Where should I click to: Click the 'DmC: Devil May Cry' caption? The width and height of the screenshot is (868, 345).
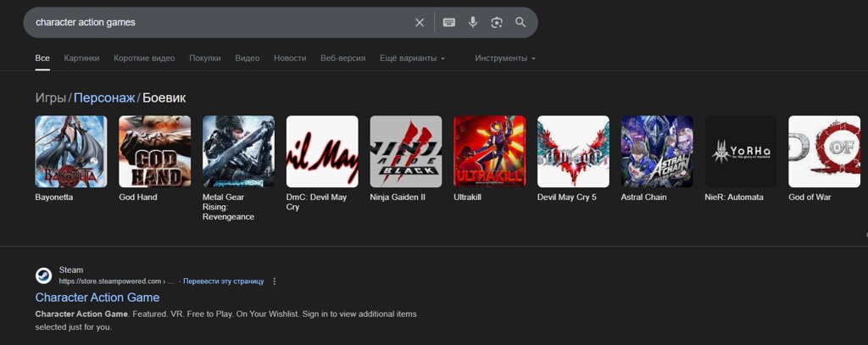[316, 202]
